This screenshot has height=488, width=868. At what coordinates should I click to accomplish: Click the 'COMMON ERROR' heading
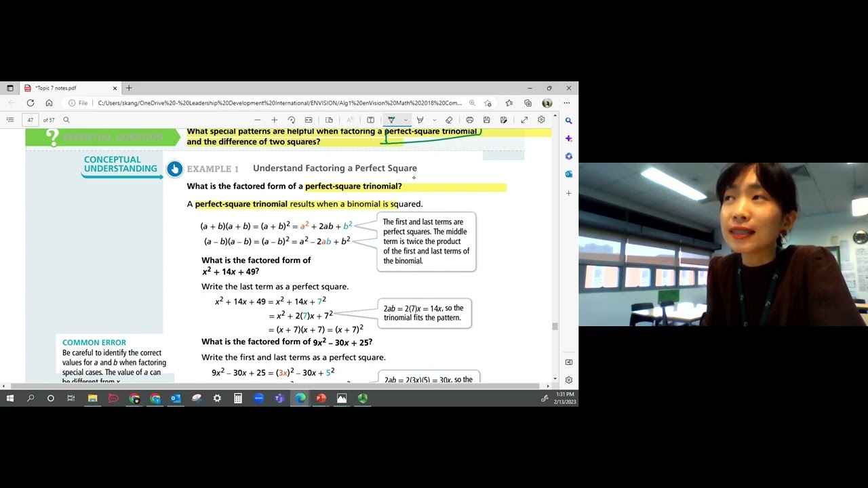(94, 343)
